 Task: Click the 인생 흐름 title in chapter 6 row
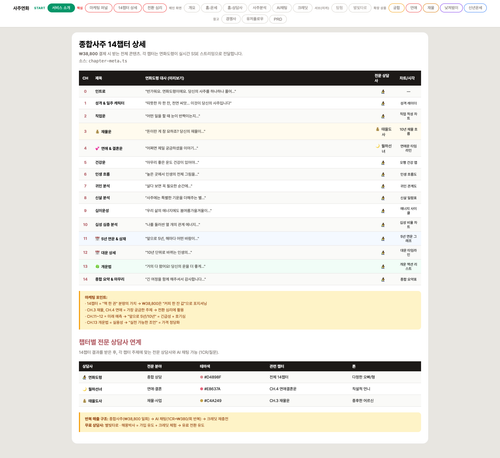click(102, 174)
